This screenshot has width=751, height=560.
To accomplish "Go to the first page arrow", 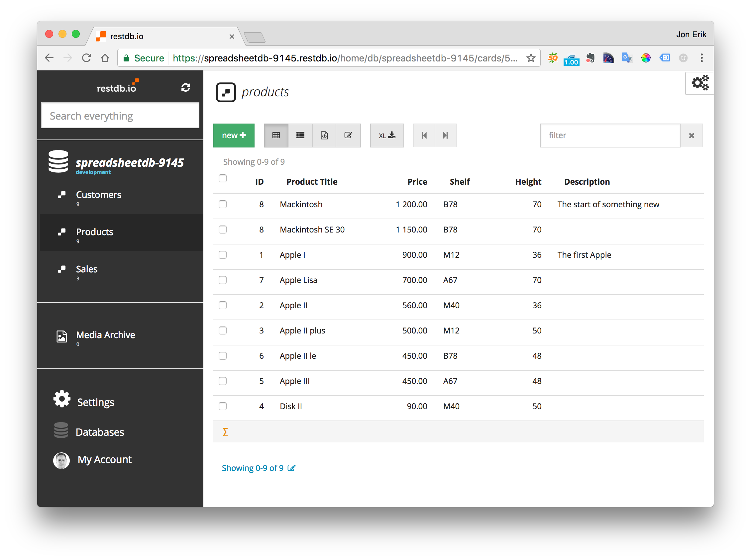I will click(424, 135).
